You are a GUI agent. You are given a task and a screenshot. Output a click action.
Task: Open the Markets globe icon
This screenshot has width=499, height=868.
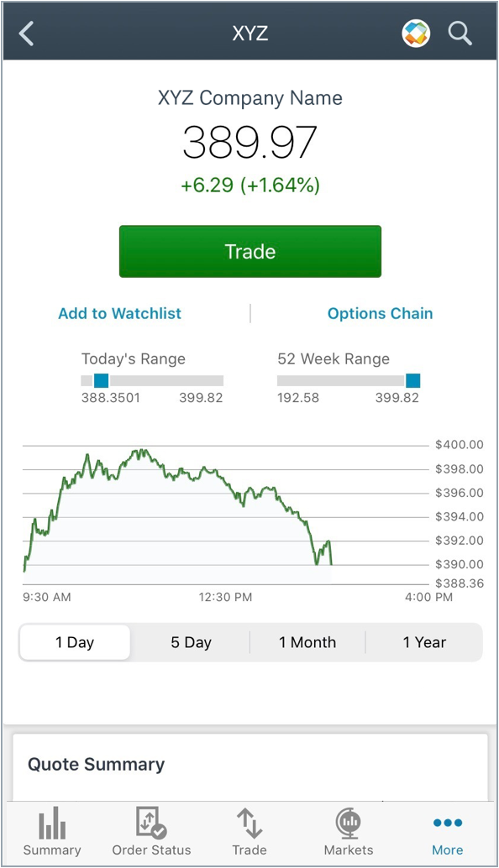coord(349,823)
